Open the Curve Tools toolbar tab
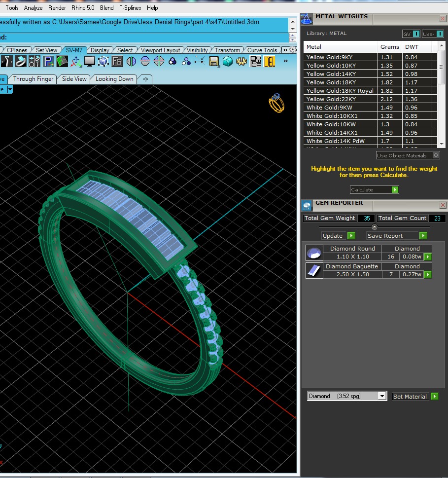Viewport: 448px width, 478px height. click(x=262, y=50)
